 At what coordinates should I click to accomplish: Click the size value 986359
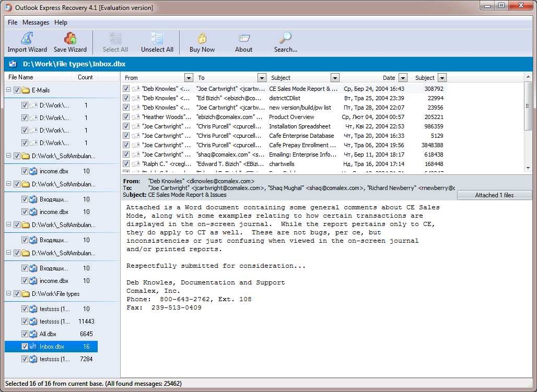tap(434, 126)
